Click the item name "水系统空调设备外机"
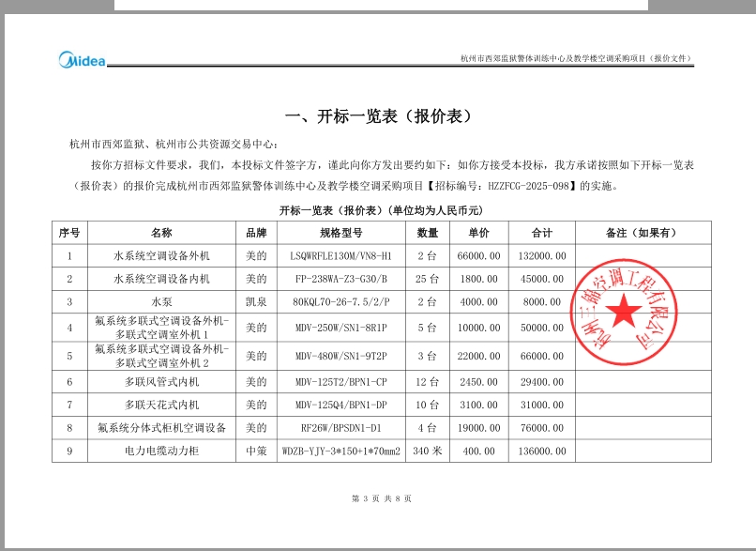756x551 pixels. (x=161, y=255)
